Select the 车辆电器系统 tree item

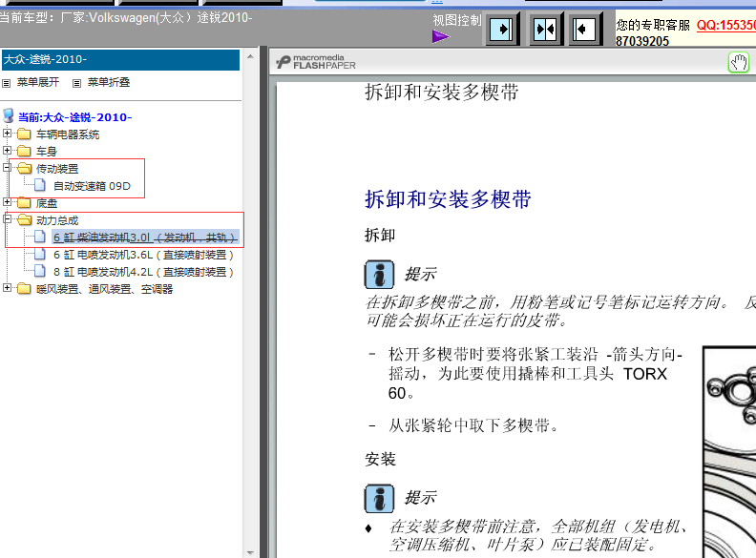[68, 134]
